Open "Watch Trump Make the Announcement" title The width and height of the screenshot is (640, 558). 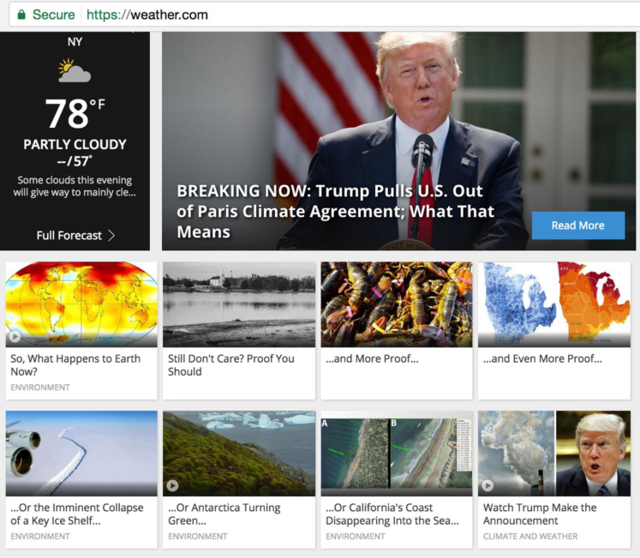540,514
